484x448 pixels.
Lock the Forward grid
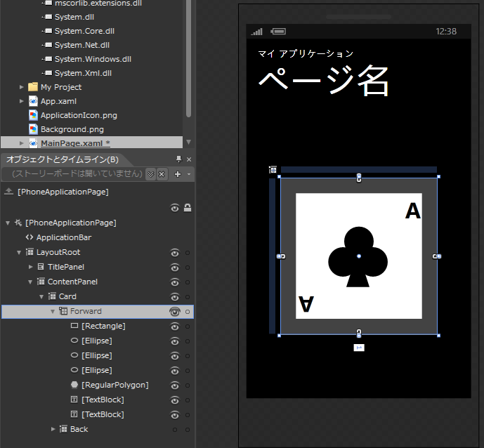(x=188, y=312)
